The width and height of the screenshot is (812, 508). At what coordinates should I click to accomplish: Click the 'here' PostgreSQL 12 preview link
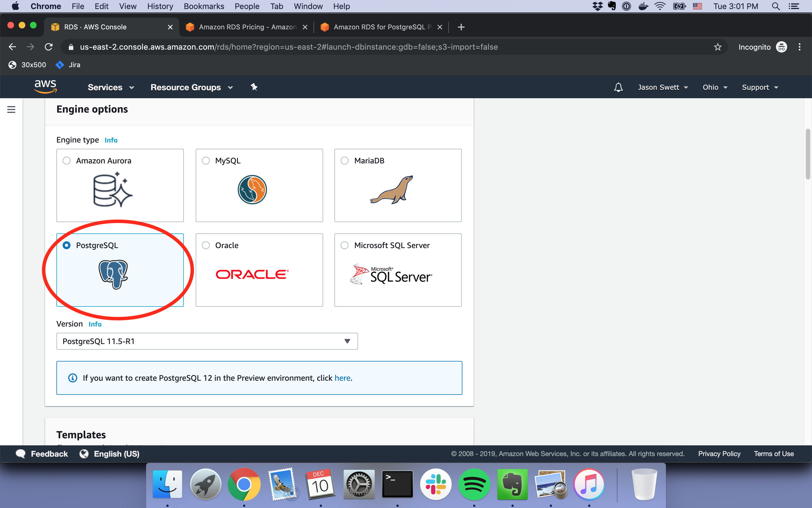pos(342,378)
